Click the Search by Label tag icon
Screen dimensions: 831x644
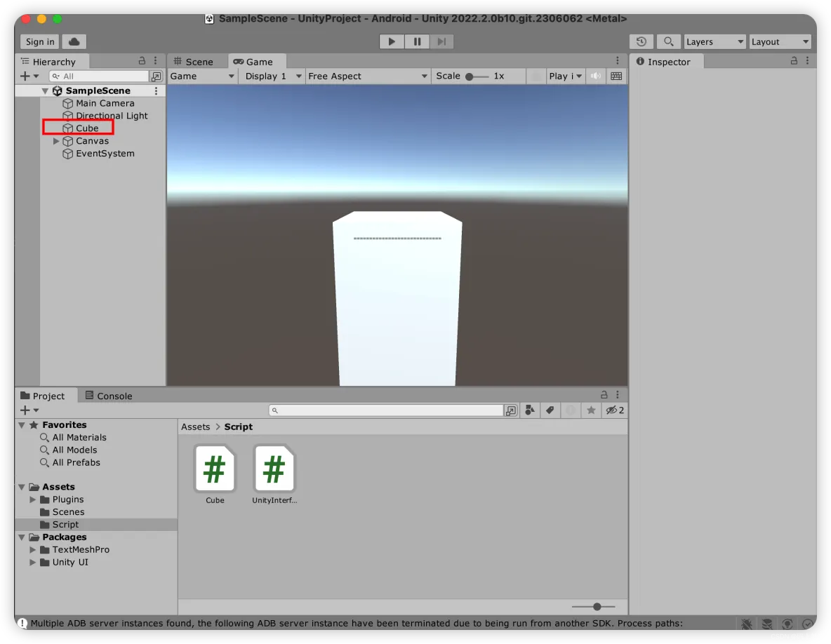[x=550, y=410]
